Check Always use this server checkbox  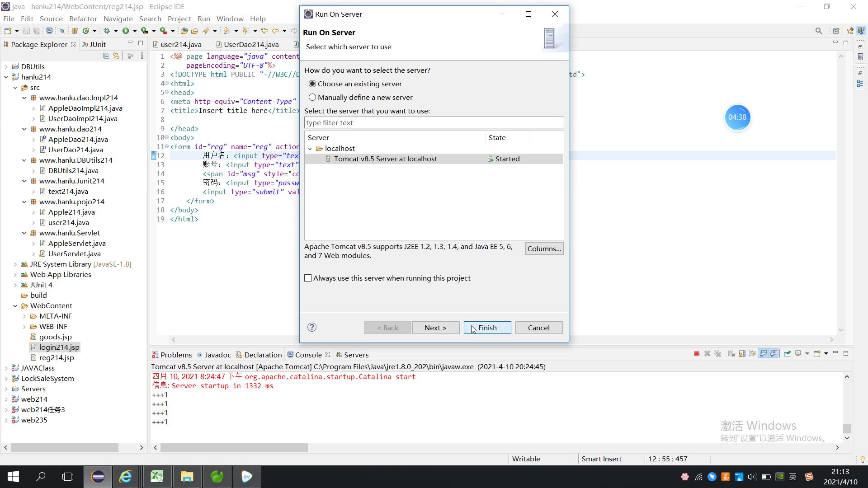tap(308, 278)
